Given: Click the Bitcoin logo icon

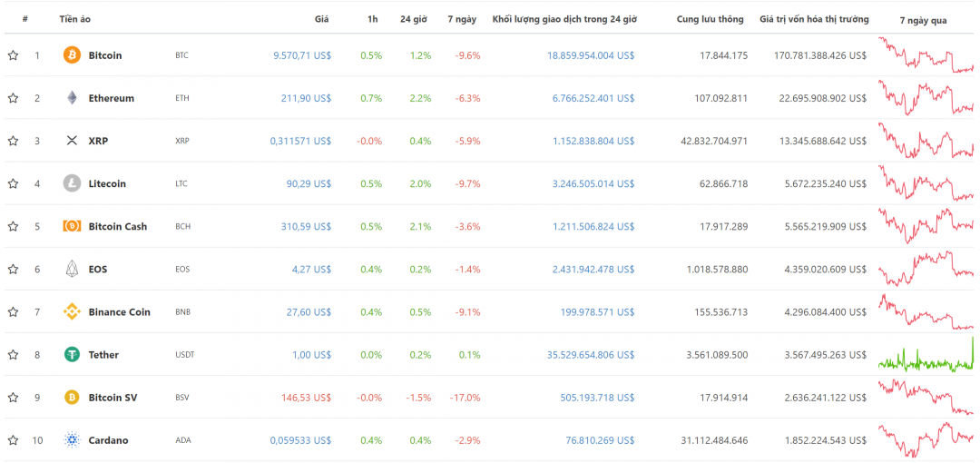Looking at the screenshot, I should click(x=73, y=55).
